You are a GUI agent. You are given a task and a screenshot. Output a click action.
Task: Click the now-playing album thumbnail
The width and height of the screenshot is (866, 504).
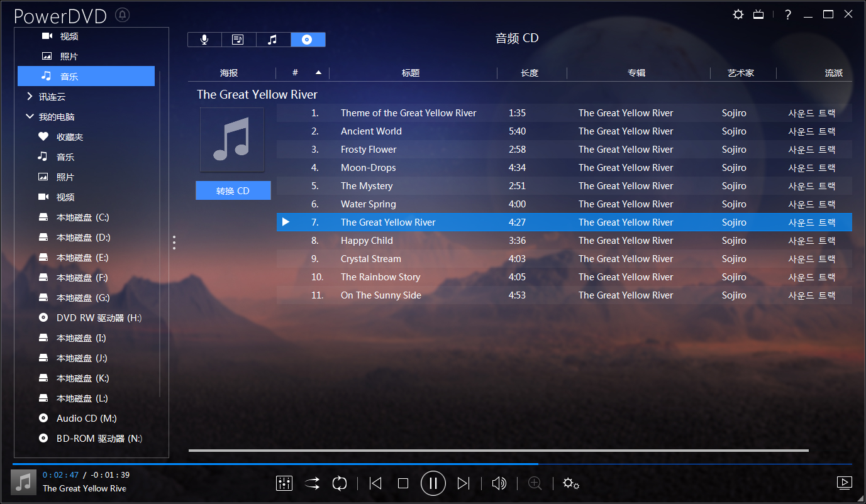pyautogui.click(x=24, y=482)
